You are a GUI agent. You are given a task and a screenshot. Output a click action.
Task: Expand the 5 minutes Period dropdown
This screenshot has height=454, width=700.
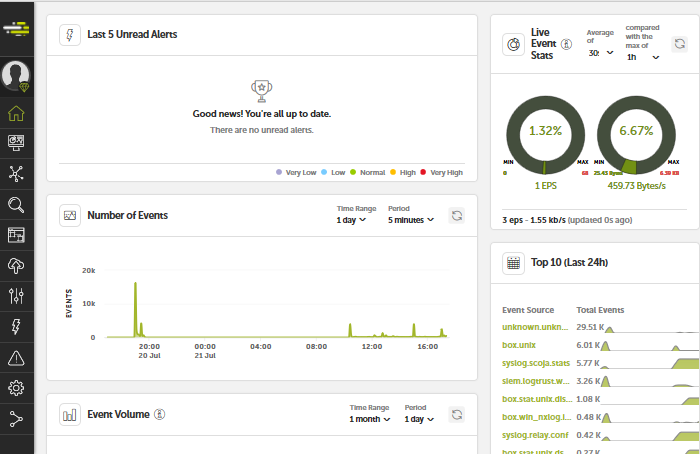[x=410, y=220]
